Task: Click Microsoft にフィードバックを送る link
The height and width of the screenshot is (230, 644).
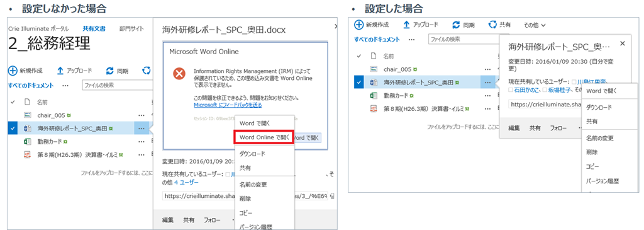Action: pos(228,105)
